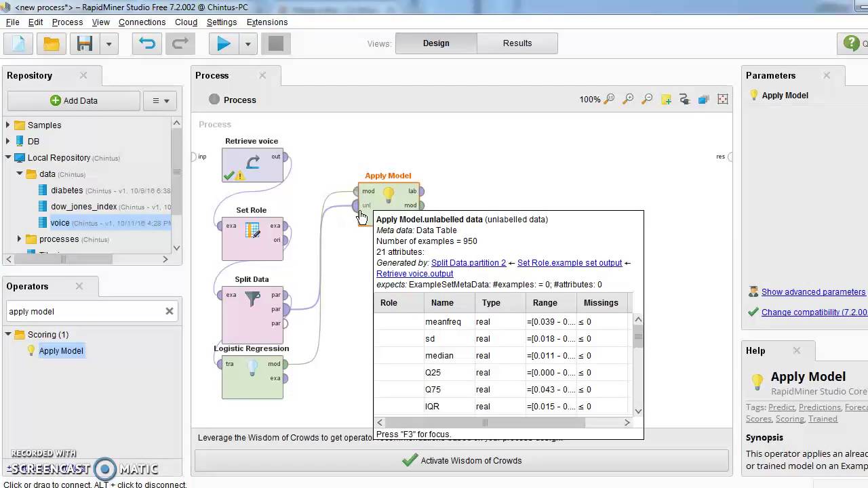The height and width of the screenshot is (488, 868).
Task: Select the voice dataset
Action: click(x=60, y=223)
